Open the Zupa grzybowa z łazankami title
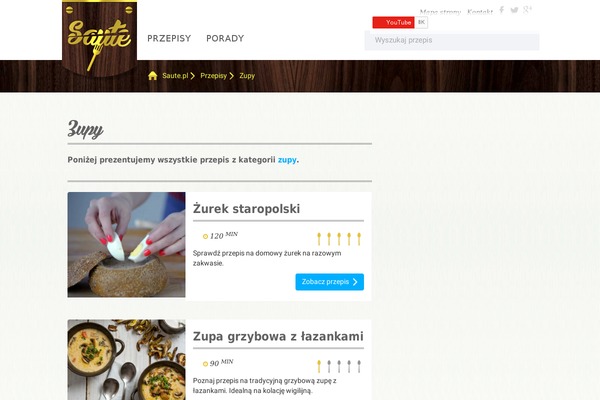This screenshot has width=600, height=400. 278,336
